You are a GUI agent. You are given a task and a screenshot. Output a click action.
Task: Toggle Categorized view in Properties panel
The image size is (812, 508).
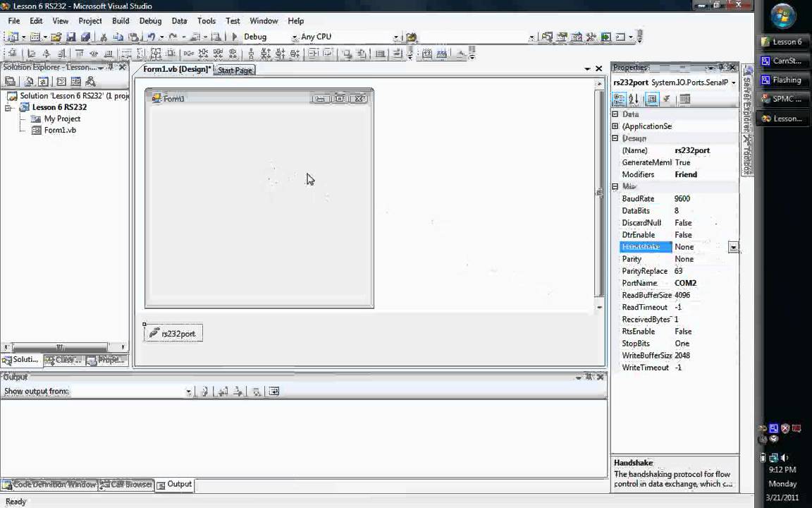(x=619, y=99)
